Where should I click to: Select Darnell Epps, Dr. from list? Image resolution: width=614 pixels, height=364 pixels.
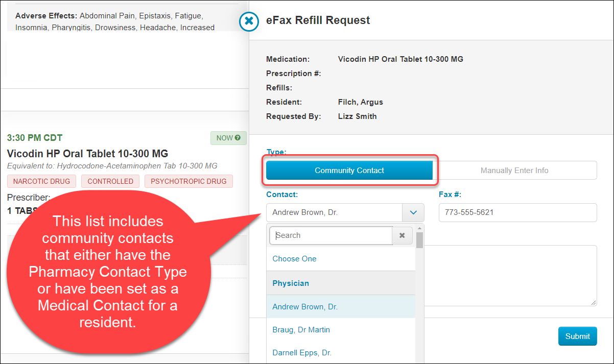click(x=341, y=353)
